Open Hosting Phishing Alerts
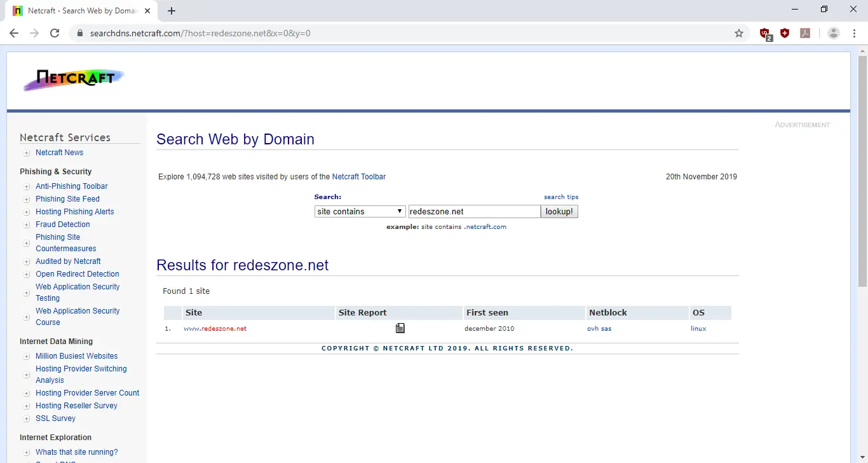This screenshot has height=463, width=868. [75, 212]
